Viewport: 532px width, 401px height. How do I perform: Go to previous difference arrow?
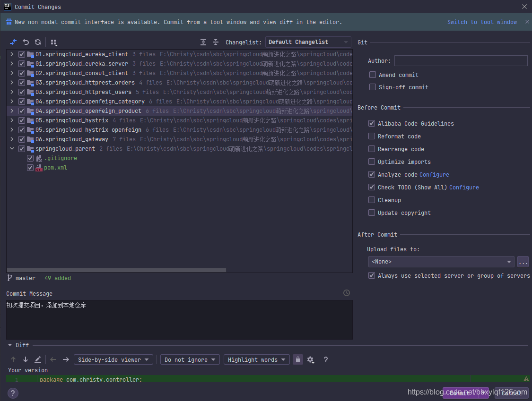(x=13, y=359)
